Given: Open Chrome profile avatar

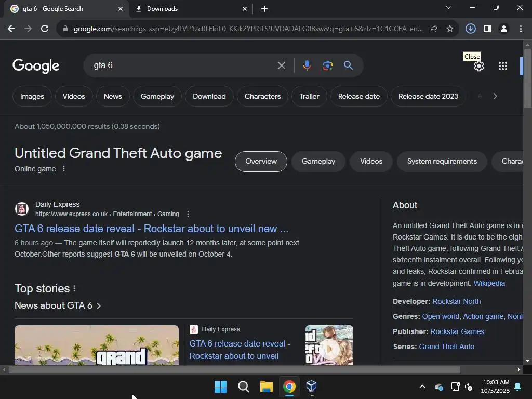Looking at the screenshot, I should (504, 29).
